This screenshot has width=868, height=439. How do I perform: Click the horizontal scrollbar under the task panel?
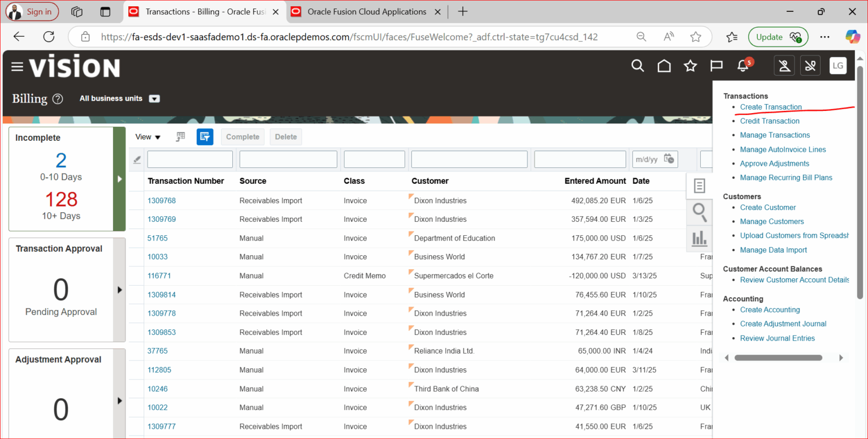tap(778, 358)
